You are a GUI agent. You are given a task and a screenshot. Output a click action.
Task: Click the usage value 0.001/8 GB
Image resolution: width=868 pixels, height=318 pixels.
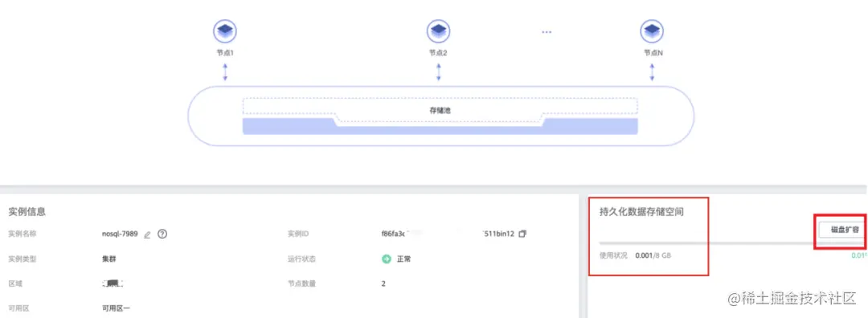(x=653, y=255)
